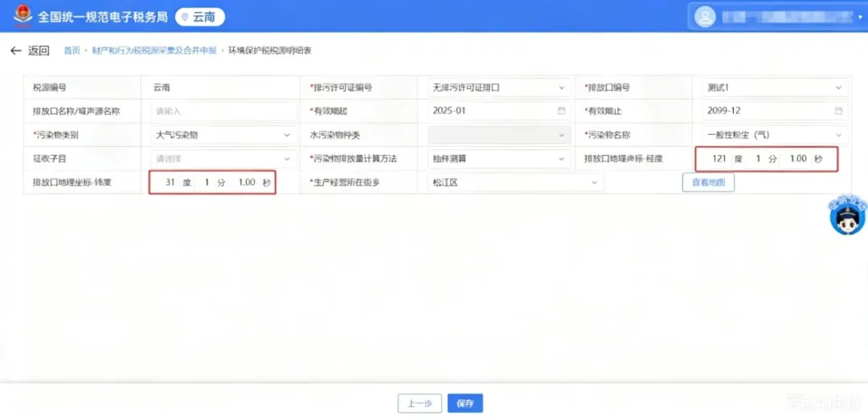Click the longitude seconds field
The width and height of the screenshot is (868, 420).
coord(797,159)
